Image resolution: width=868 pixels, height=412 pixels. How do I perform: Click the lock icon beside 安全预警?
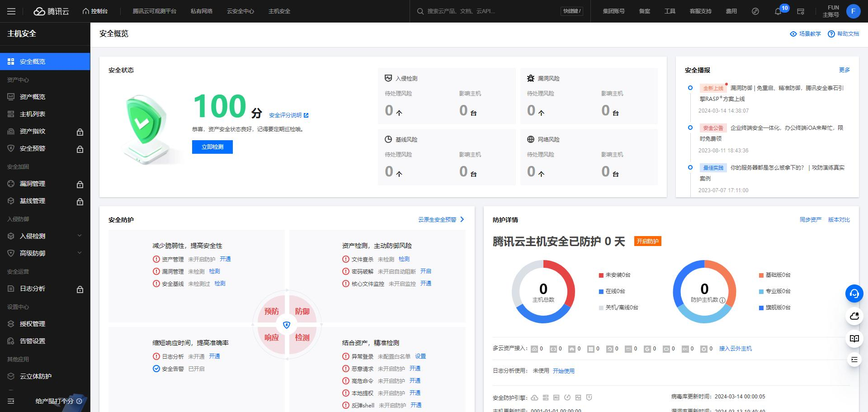pyautogui.click(x=80, y=149)
